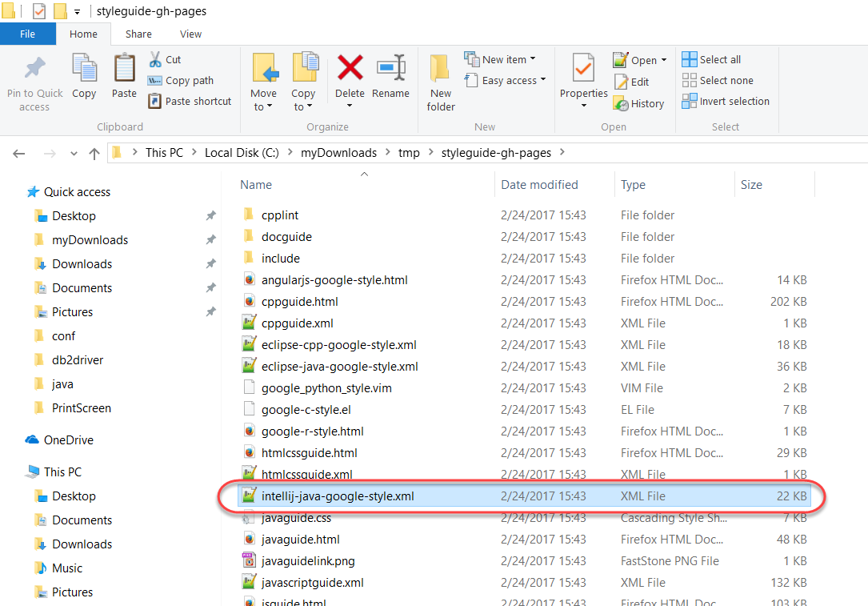The width and height of the screenshot is (868, 606).
Task: Expand the Delete dropdown arrow
Action: tap(350, 106)
